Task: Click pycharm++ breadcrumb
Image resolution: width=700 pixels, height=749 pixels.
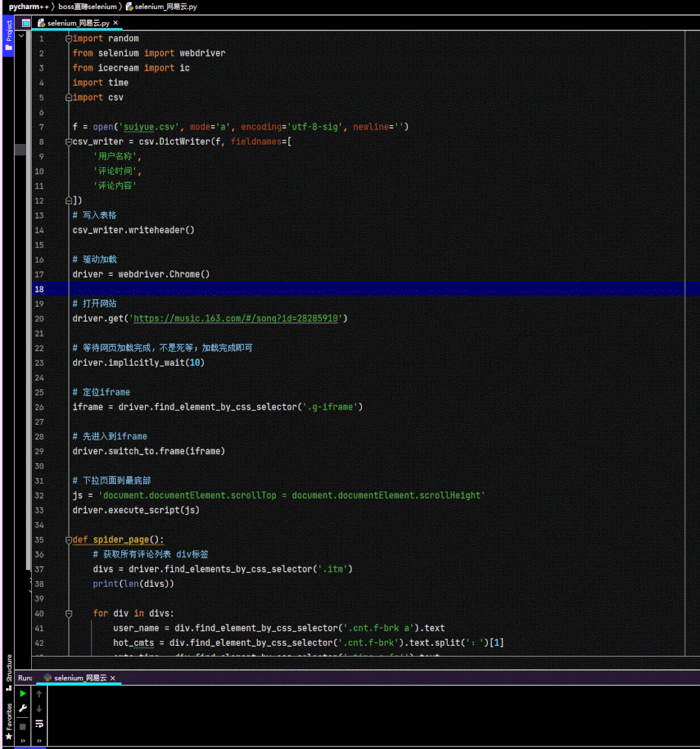Action: pos(29,6)
